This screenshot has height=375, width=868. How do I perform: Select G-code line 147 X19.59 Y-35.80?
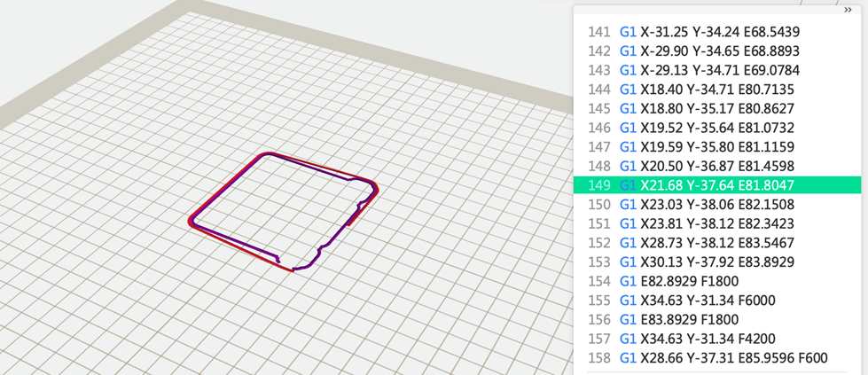pos(717,147)
